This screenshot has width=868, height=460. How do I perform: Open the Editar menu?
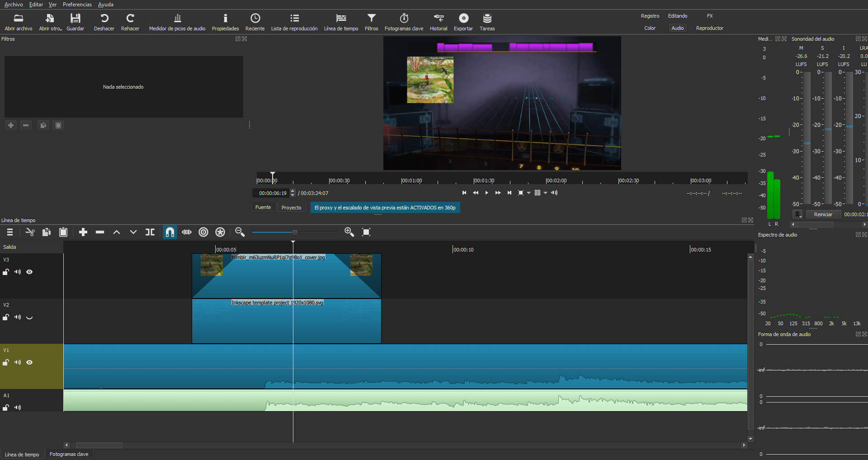point(36,5)
